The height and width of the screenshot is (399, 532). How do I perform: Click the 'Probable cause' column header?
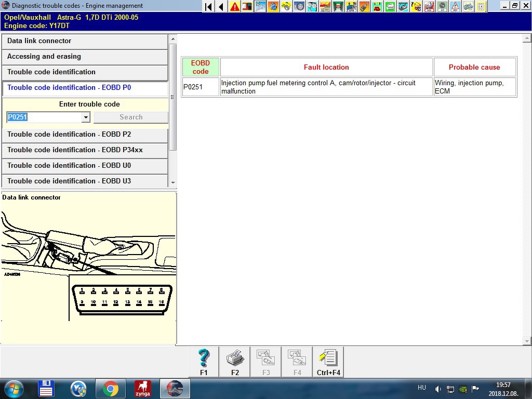tap(475, 67)
